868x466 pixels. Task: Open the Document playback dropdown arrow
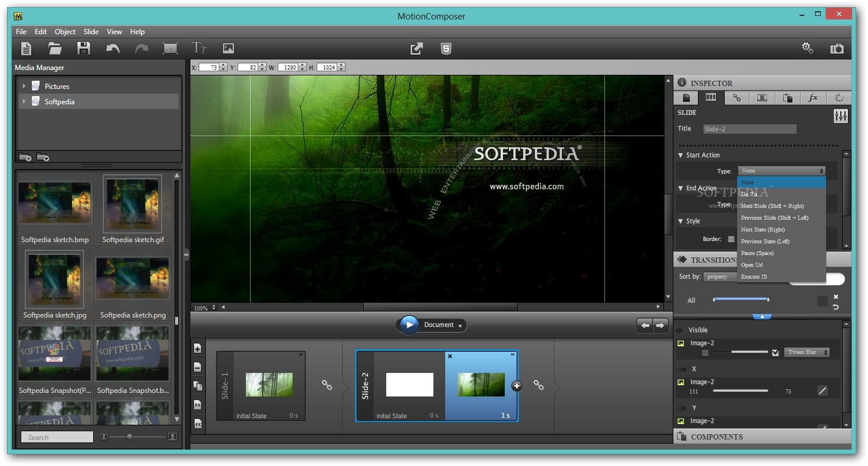click(x=461, y=325)
